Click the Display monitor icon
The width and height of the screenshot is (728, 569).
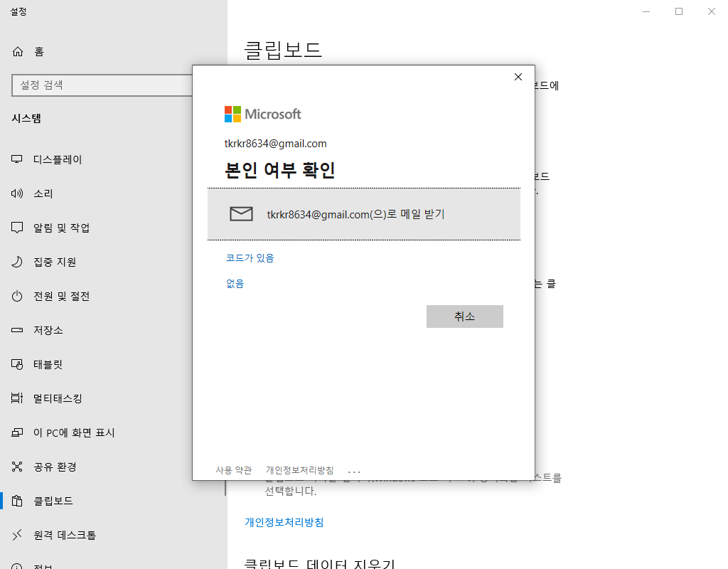17,159
